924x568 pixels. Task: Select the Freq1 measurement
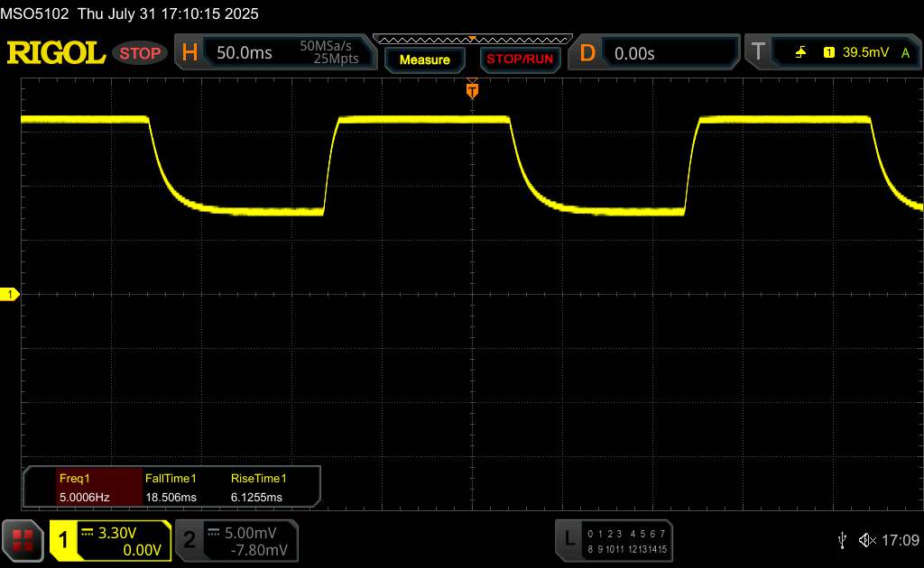74,479
